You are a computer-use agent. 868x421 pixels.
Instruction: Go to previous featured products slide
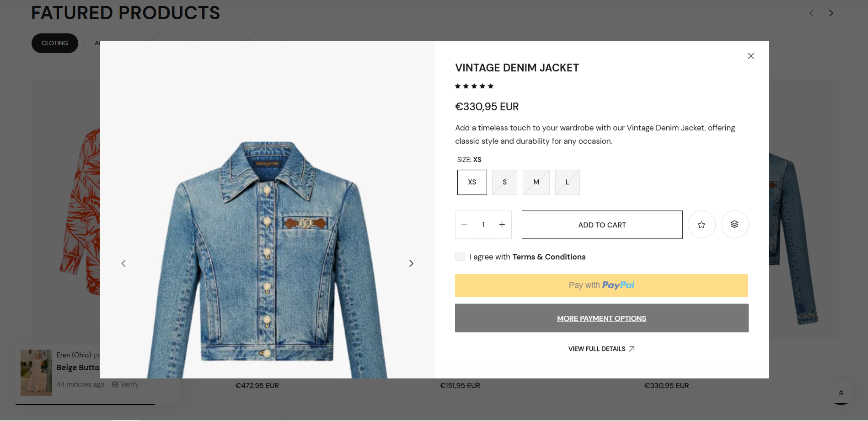pos(811,13)
